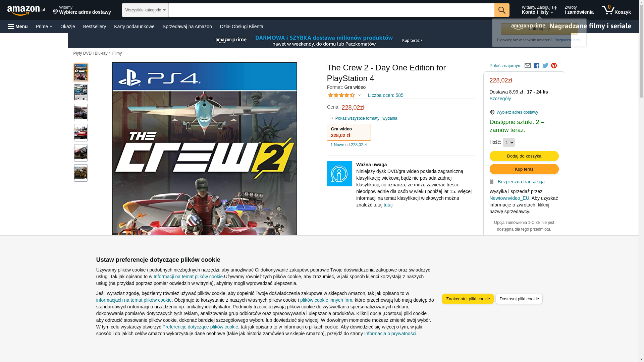Expand star rating breakdown chevron
Screen dimensions: 644x362
point(359,95)
